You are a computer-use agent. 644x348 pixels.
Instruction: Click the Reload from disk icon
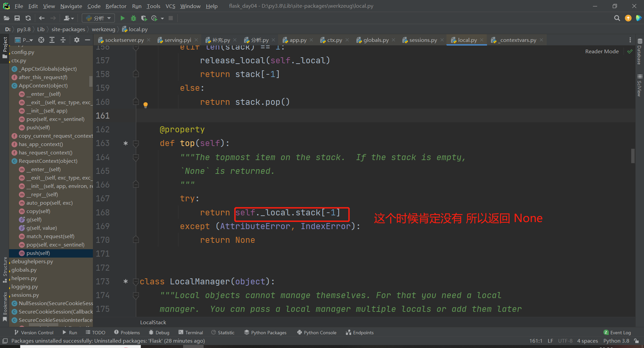click(28, 18)
